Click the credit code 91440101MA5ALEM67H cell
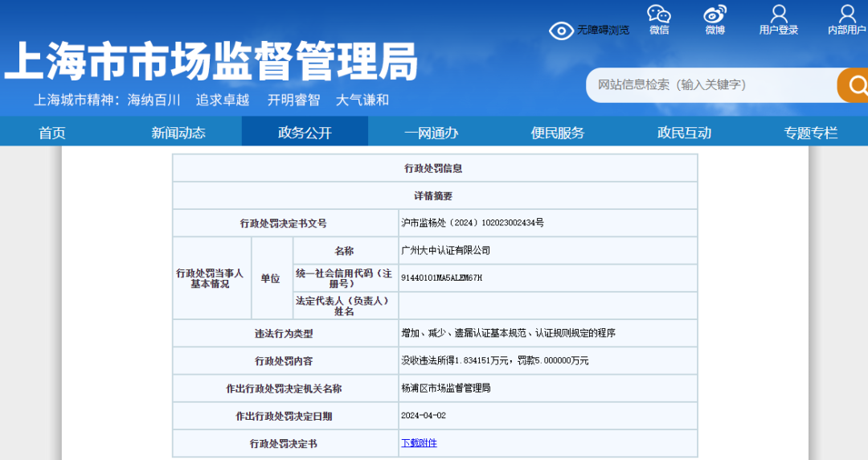 (441, 278)
